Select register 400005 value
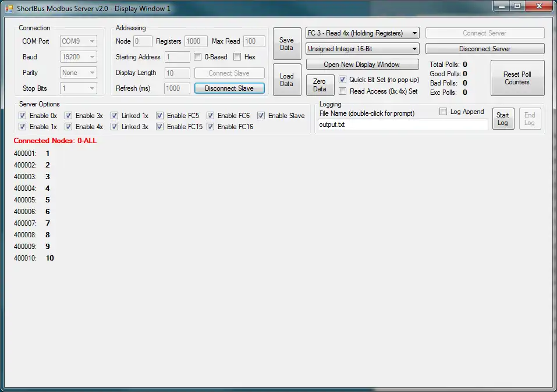This screenshot has width=557, height=392. (48, 200)
